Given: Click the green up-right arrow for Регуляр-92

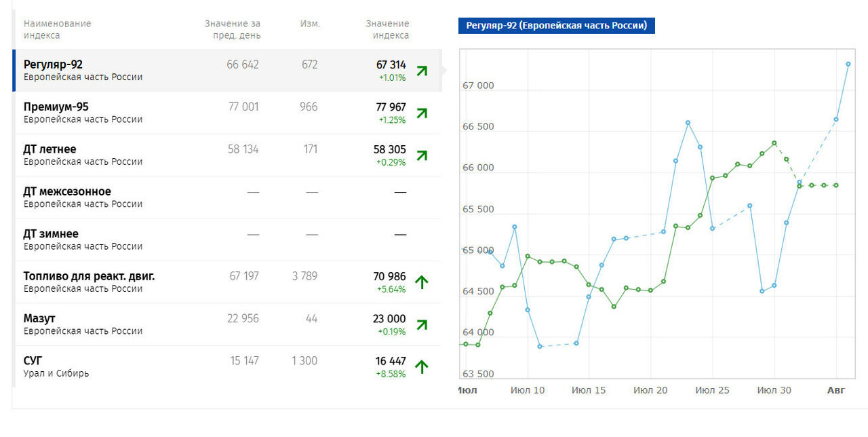Looking at the screenshot, I should pyautogui.click(x=422, y=71).
